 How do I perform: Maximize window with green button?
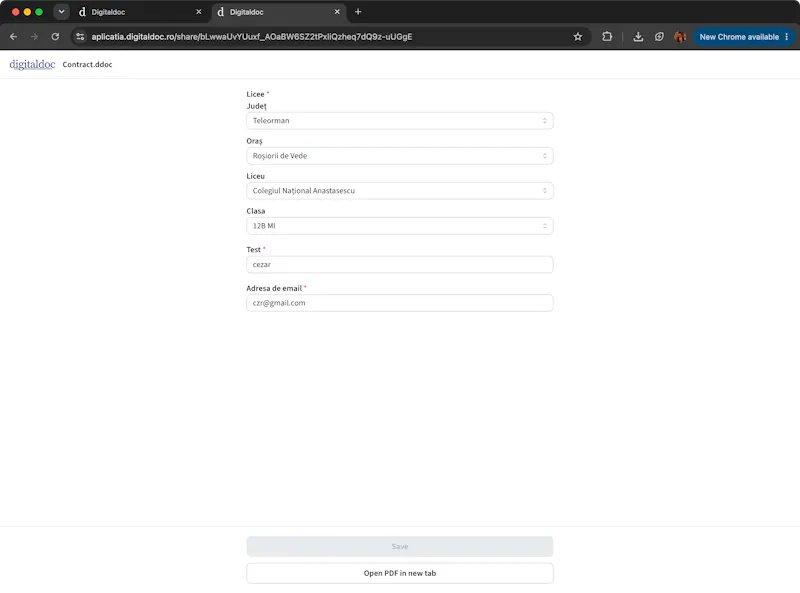(39, 12)
